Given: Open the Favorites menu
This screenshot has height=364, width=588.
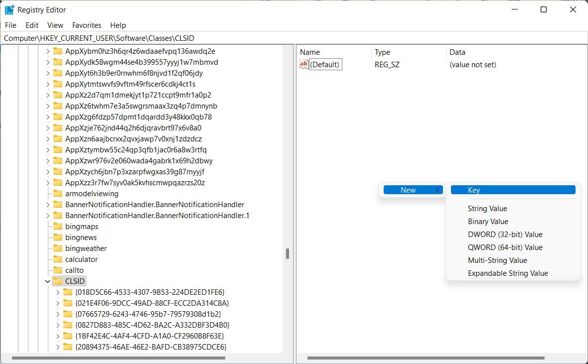Looking at the screenshot, I should [x=86, y=25].
